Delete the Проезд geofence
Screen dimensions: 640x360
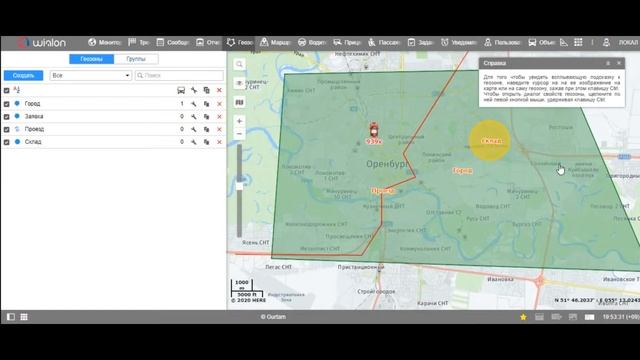219,129
